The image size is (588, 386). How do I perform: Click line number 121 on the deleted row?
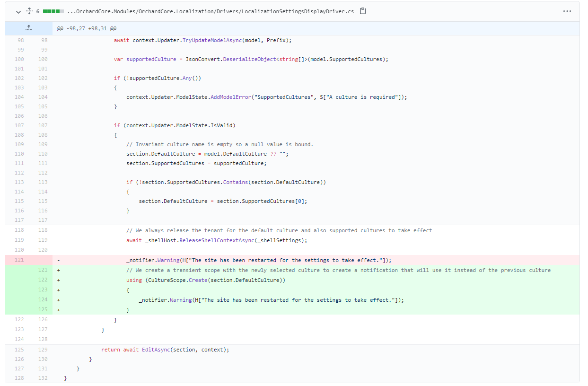click(x=19, y=260)
